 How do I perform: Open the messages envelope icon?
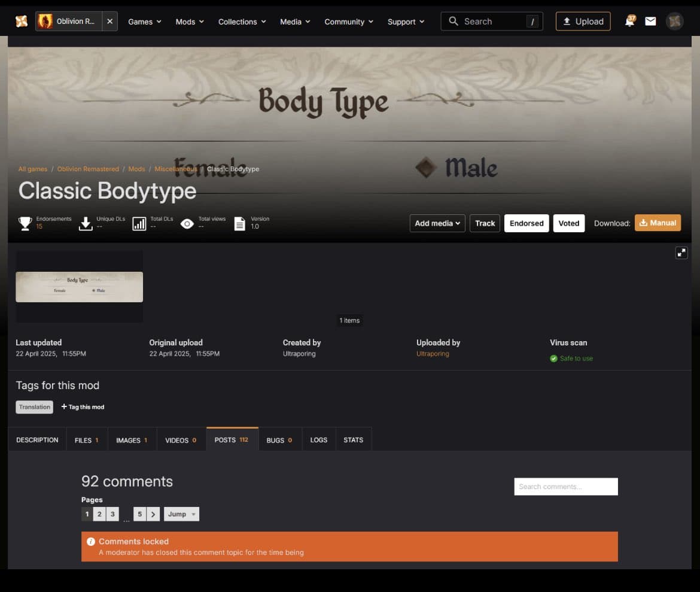pos(650,21)
